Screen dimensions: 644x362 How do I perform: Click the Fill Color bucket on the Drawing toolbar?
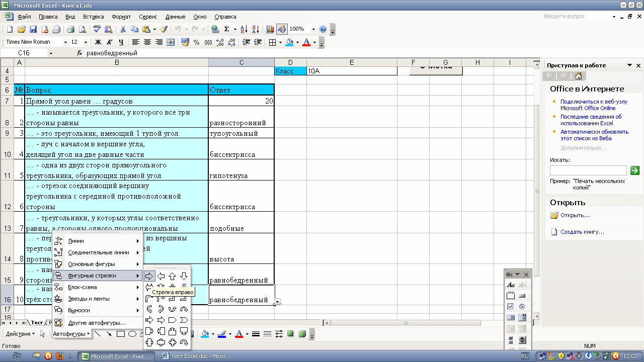[x=205, y=334]
